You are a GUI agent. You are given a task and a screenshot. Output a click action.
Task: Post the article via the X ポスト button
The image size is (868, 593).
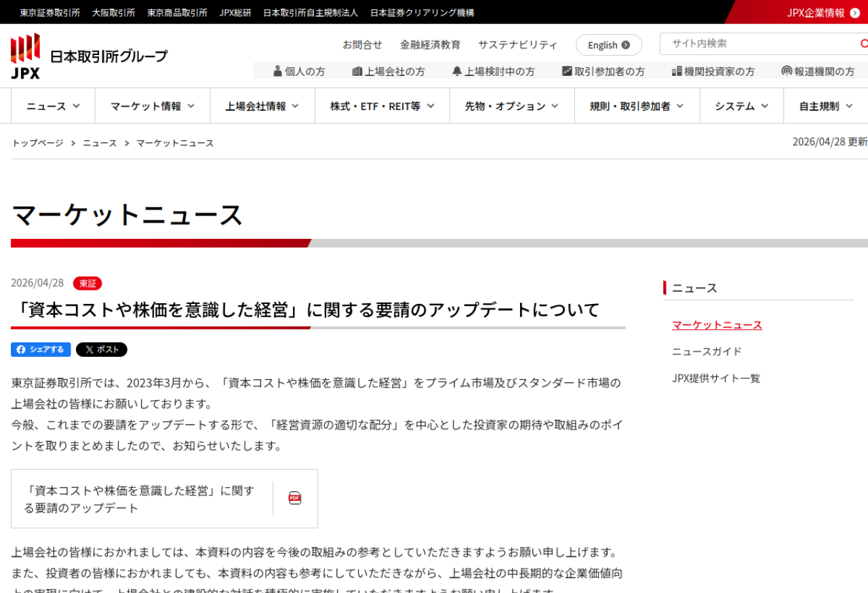point(102,349)
